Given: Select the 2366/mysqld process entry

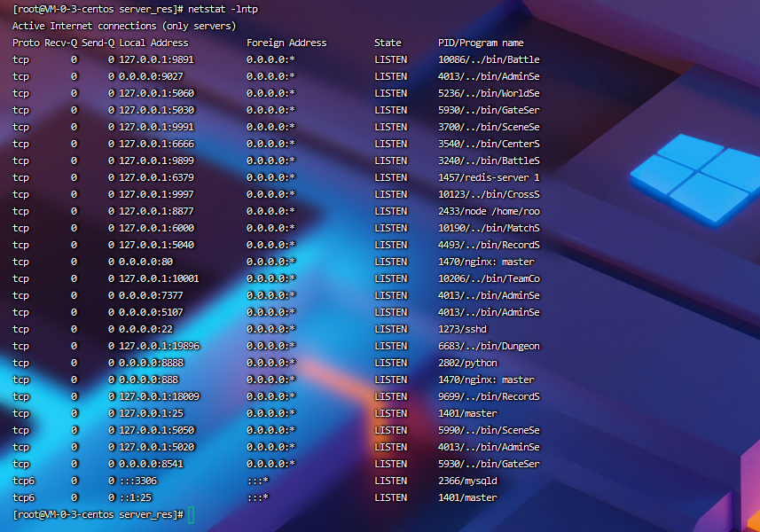Looking at the screenshot, I should point(468,481).
